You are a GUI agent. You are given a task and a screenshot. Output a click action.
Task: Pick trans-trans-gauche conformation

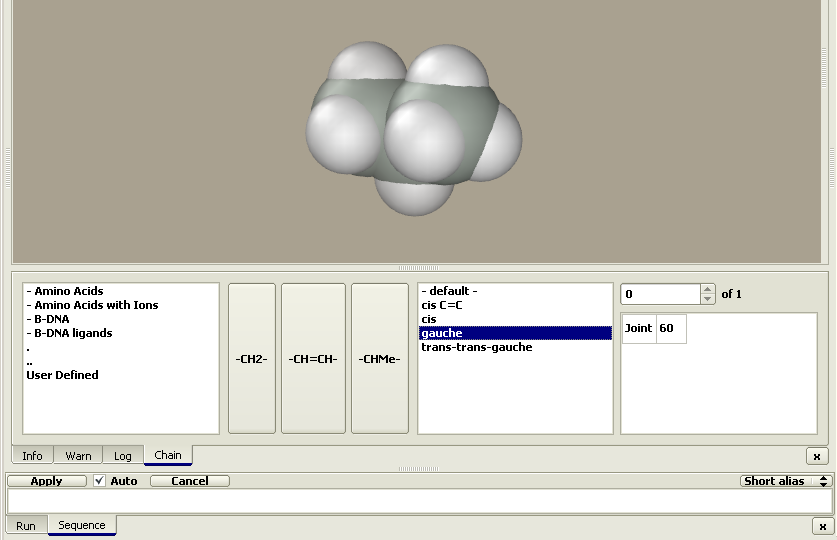(x=515, y=347)
